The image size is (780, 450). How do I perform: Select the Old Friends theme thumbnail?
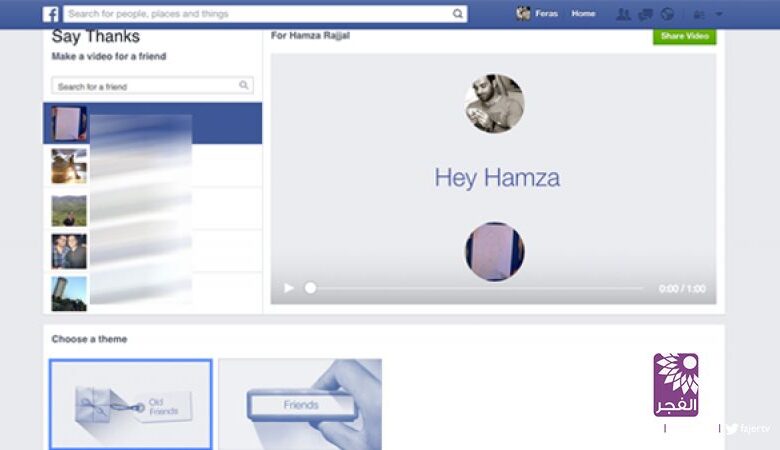pyautogui.click(x=131, y=404)
